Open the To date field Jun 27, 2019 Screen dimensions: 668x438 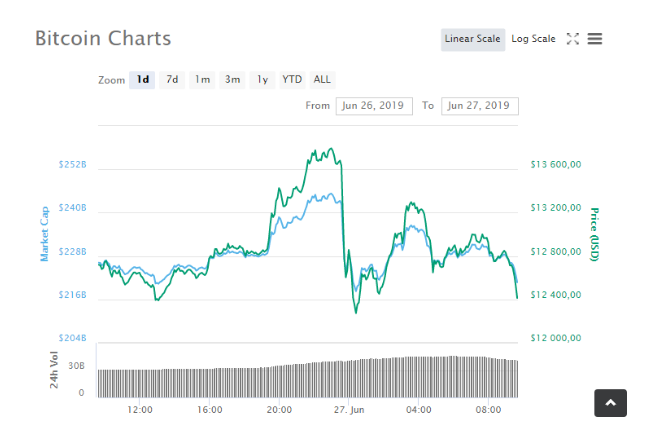click(481, 105)
